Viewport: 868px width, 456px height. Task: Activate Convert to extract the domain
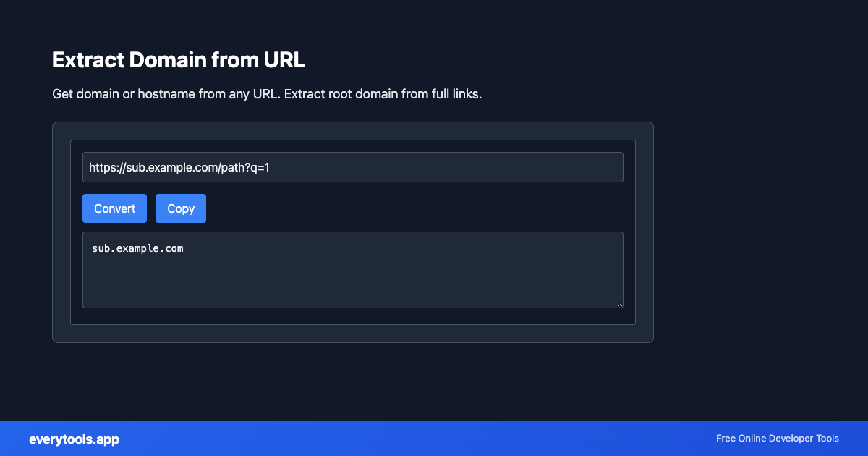[114, 208]
